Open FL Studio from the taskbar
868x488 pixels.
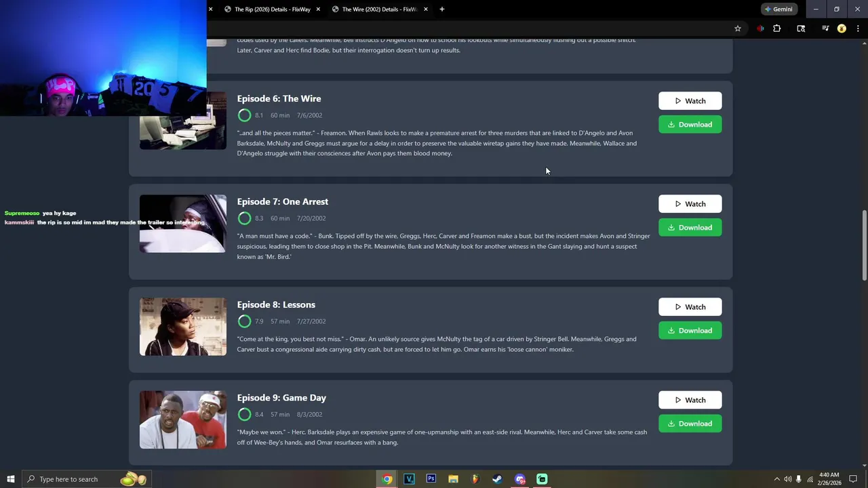pyautogui.click(x=475, y=479)
